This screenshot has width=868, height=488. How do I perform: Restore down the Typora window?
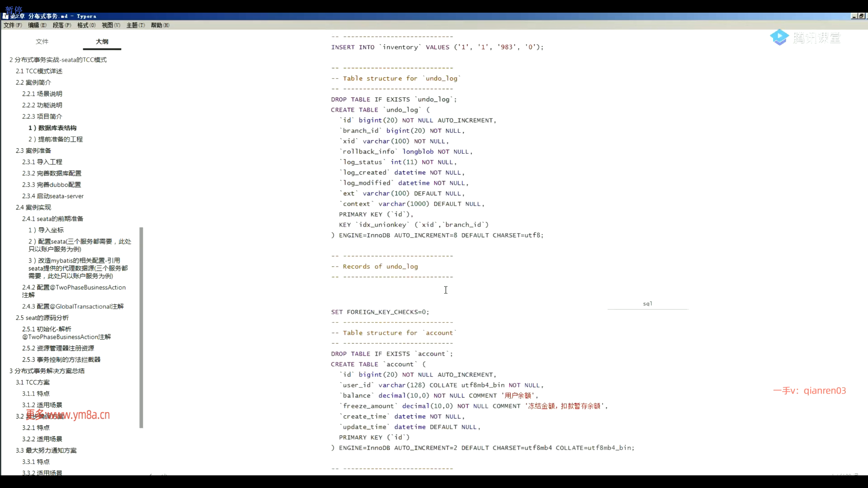(861, 16)
